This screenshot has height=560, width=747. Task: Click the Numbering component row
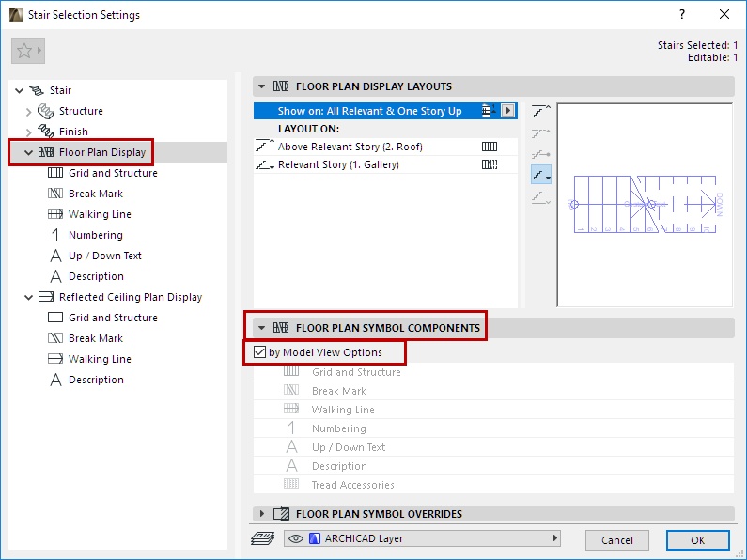point(493,428)
